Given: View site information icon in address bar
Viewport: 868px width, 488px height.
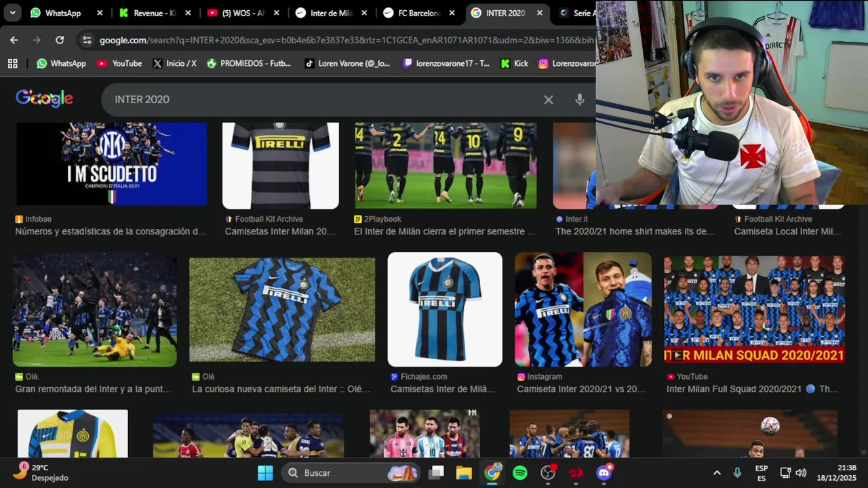Looking at the screenshot, I should point(87,40).
